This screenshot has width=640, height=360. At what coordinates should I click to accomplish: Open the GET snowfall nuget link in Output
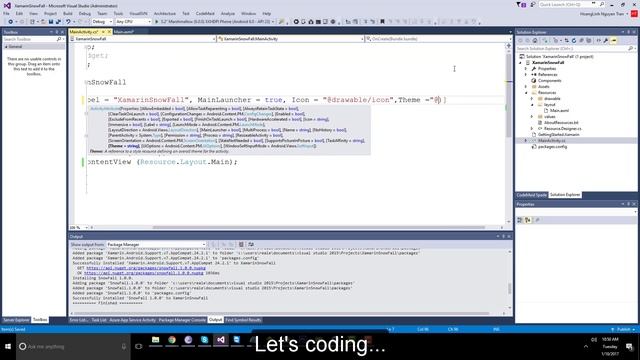[x=146, y=268]
